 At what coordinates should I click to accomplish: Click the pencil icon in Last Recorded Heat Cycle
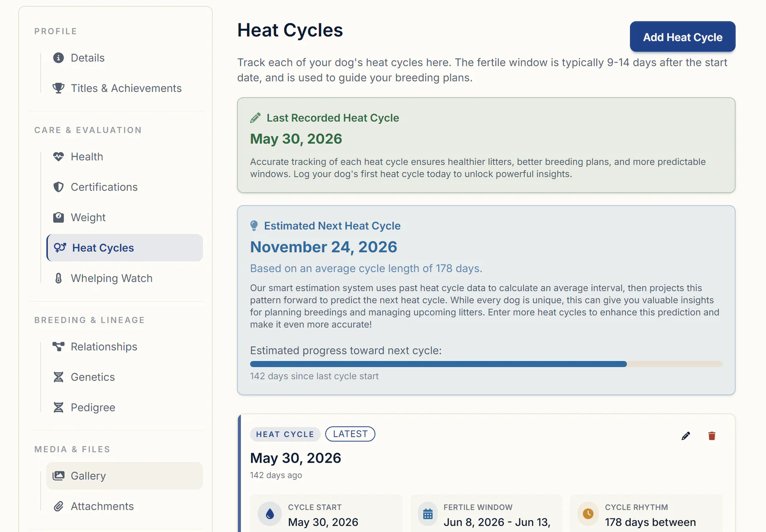point(256,118)
